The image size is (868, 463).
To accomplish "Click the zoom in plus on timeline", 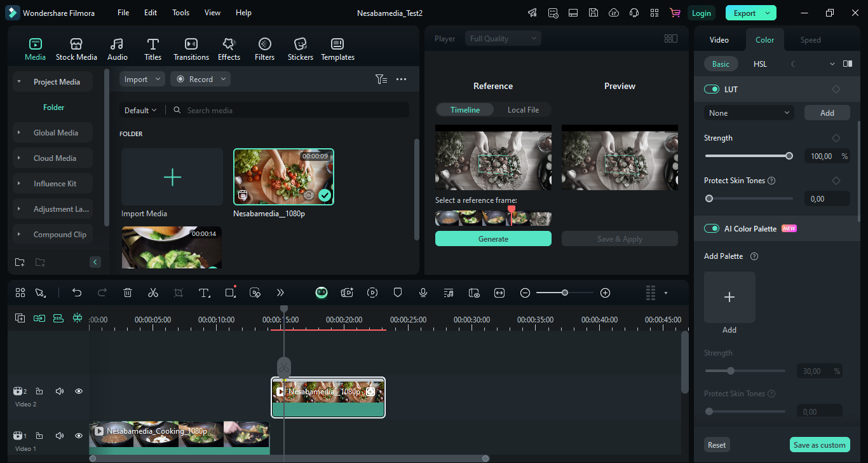I will coord(605,293).
